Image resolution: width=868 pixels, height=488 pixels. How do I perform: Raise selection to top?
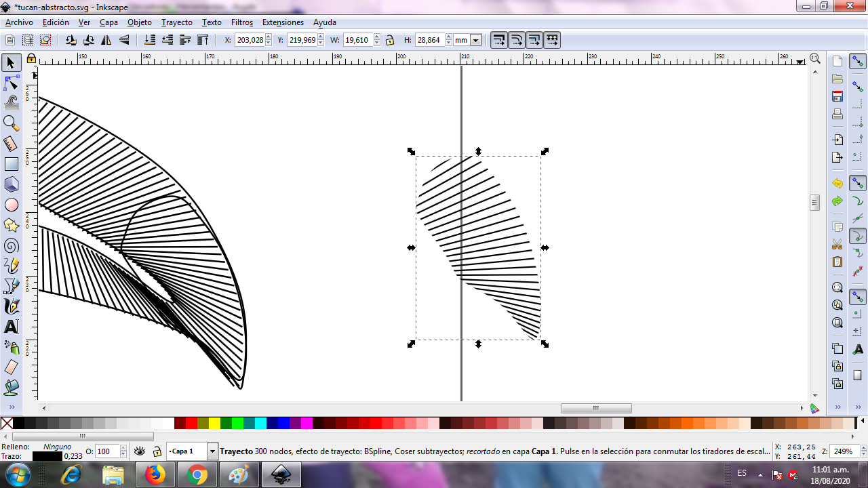202,40
